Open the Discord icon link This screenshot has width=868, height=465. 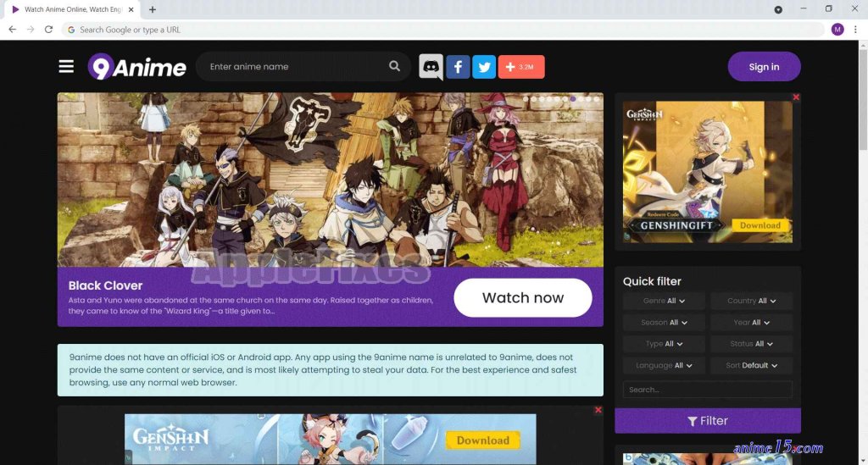431,67
